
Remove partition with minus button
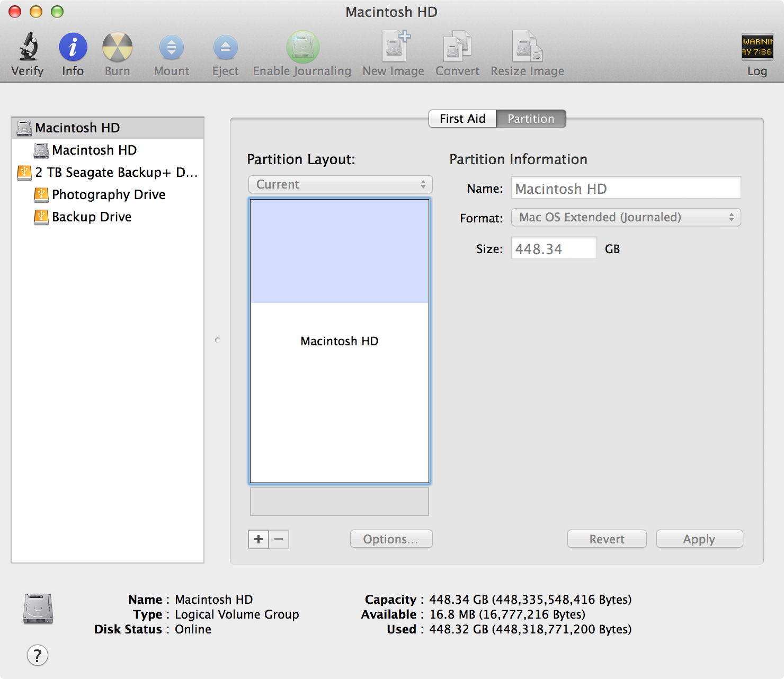tap(279, 539)
